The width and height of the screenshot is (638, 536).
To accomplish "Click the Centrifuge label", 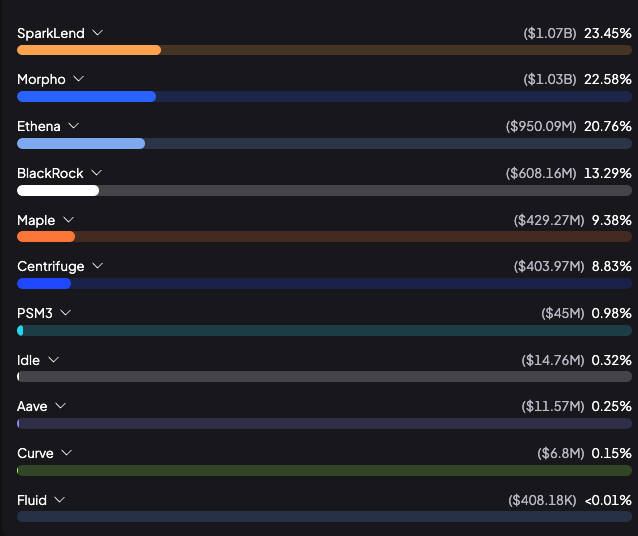I will 51,267.
